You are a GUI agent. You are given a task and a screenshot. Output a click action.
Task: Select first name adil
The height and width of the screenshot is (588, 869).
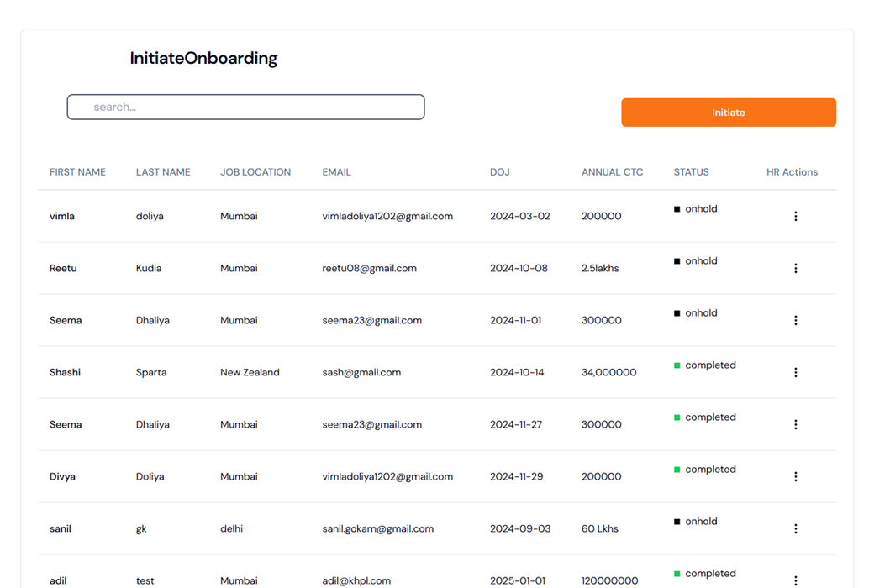tap(58, 580)
